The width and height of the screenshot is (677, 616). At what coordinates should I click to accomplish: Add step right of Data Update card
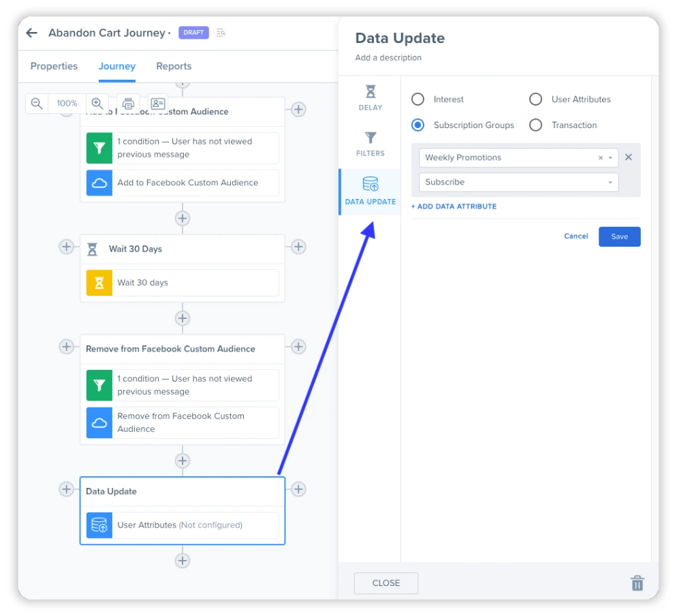point(298,489)
